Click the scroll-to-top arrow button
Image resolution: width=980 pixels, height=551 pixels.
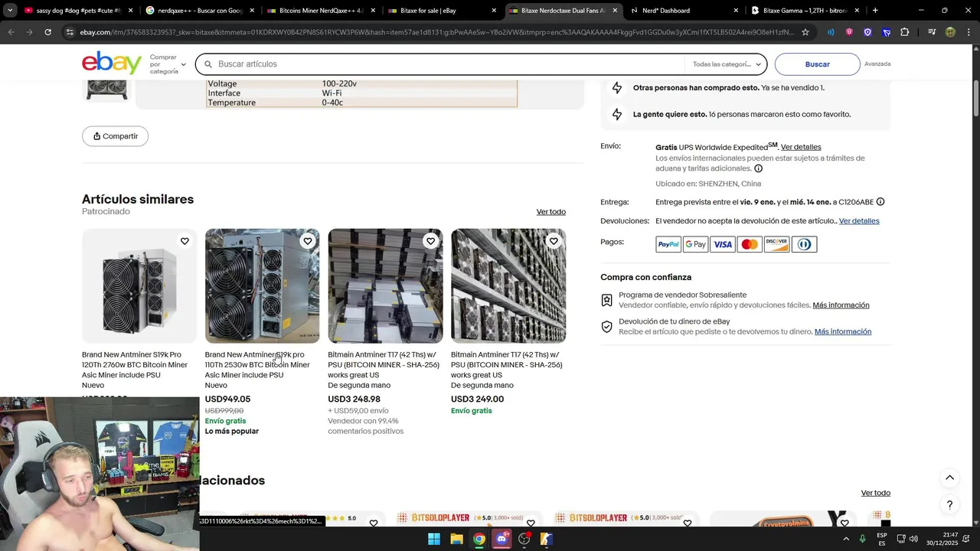[x=949, y=478]
